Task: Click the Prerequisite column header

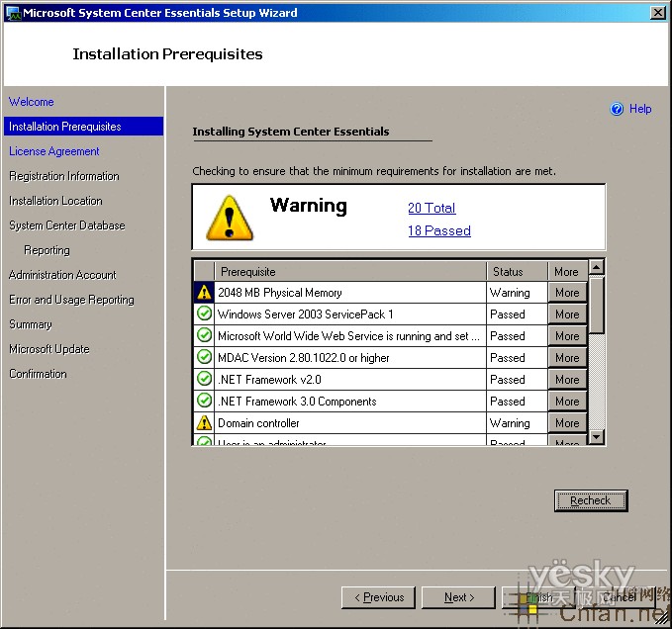Action: (350, 271)
